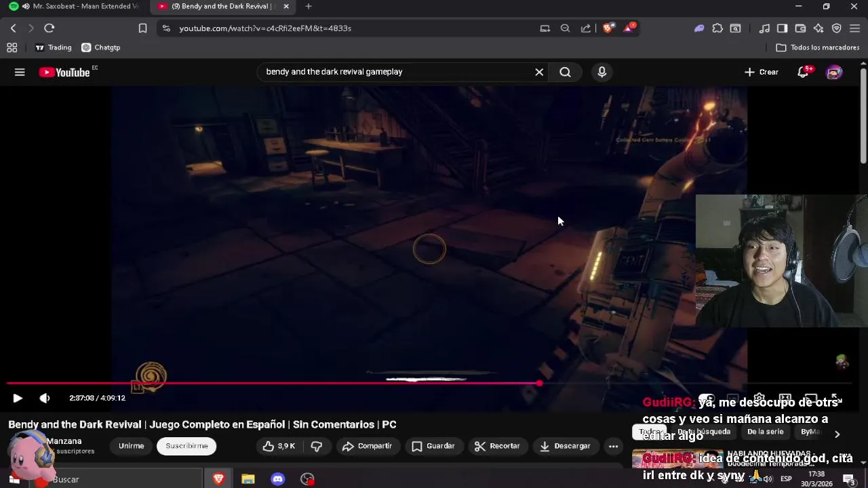Open File Explorer from the taskbar
Screen dimensions: 868x488
click(x=248, y=479)
